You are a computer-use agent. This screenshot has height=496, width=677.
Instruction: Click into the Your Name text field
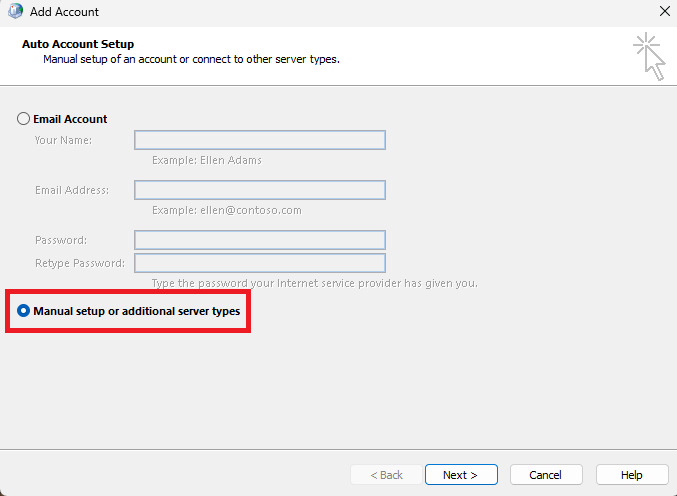pyautogui.click(x=260, y=140)
